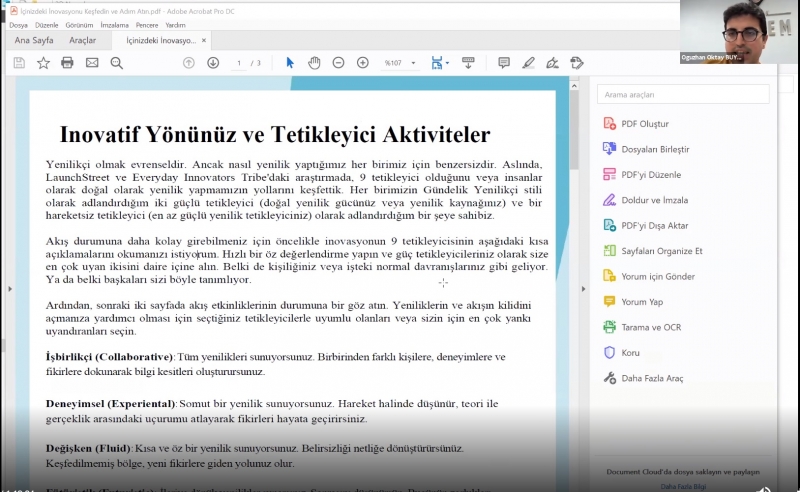Viewport: 800px width, 492px height.
Task: Open the Düzenle menu
Action: [46, 25]
